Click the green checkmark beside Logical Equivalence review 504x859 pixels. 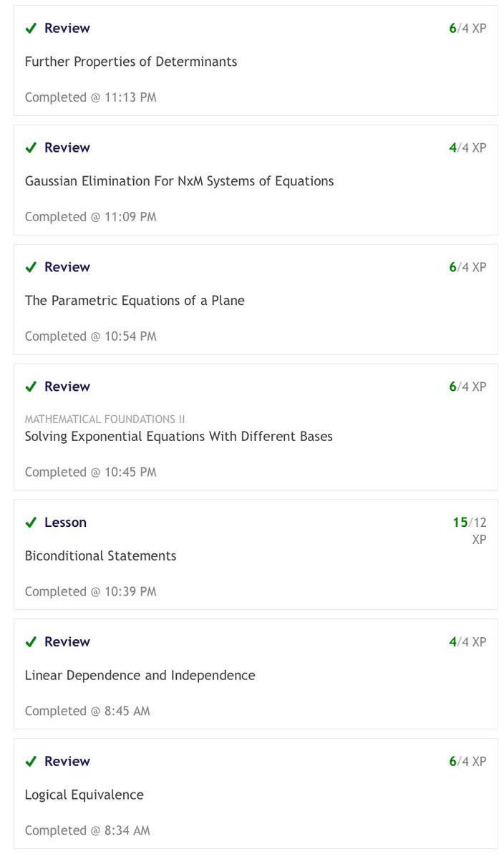(x=31, y=762)
